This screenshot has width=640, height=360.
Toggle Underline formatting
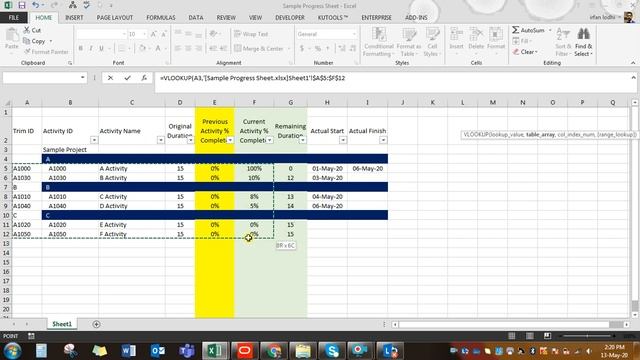(101, 49)
